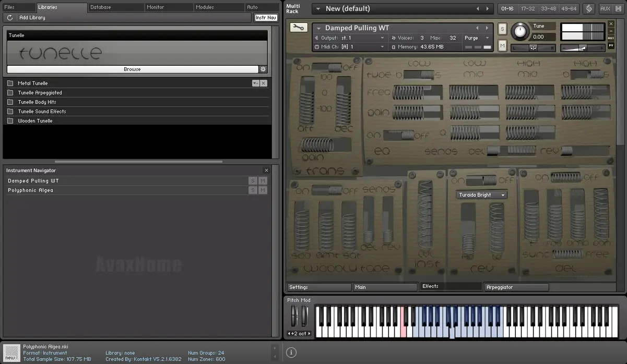Open the Turaida Bright reverb dropdown

[x=482, y=195]
